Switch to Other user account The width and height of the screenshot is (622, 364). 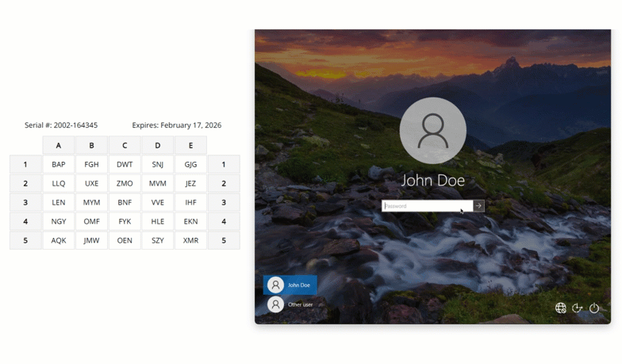[300, 305]
